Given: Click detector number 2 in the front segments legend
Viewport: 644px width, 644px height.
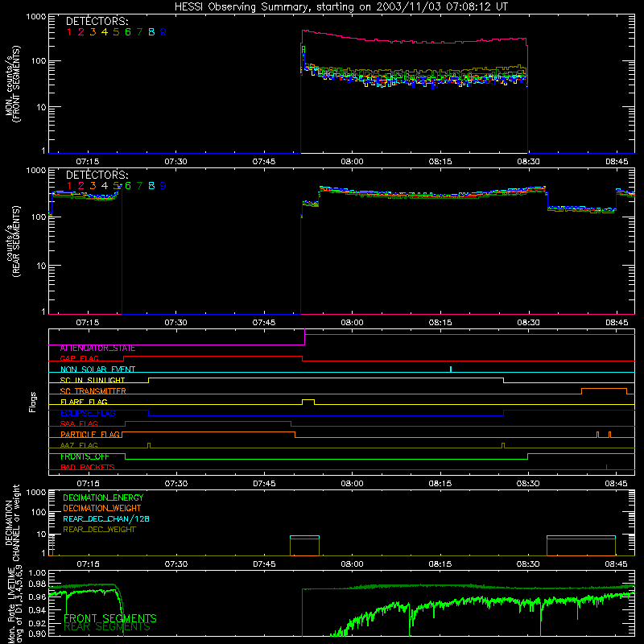Looking at the screenshot, I should [x=81, y=32].
